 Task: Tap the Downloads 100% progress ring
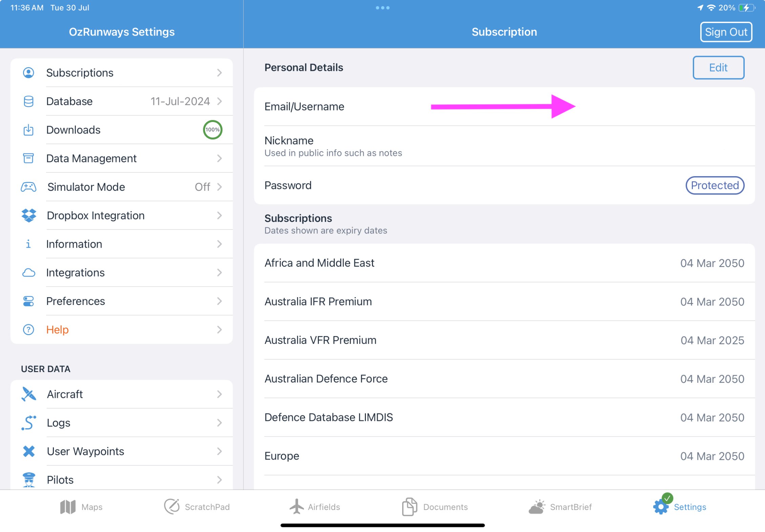(x=212, y=130)
